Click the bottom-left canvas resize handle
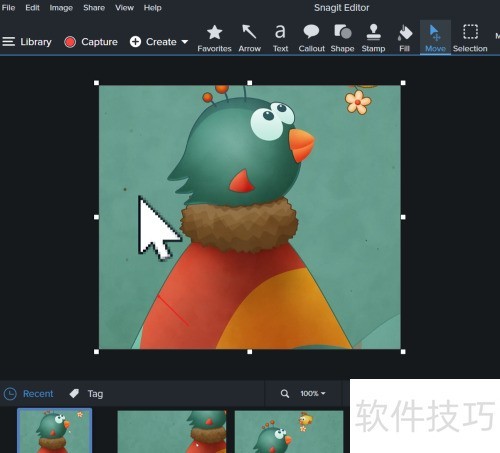Screen dimensions: 500x453 click(x=96, y=352)
